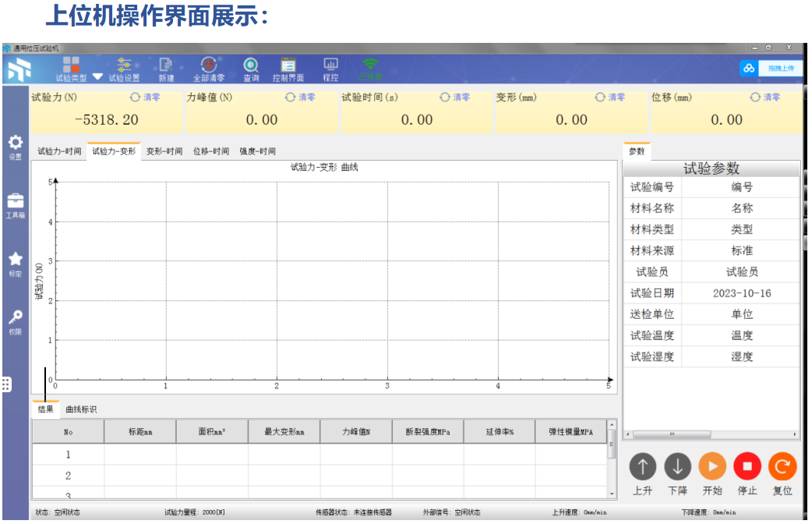Image resolution: width=812 pixels, height=524 pixels.
Task: Click the 新建 new test icon
Action: [x=166, y=69]
